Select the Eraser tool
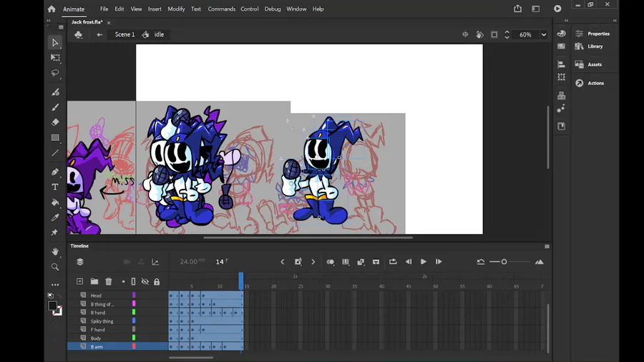This screenshot has width=644, height=362. [55, 122]
